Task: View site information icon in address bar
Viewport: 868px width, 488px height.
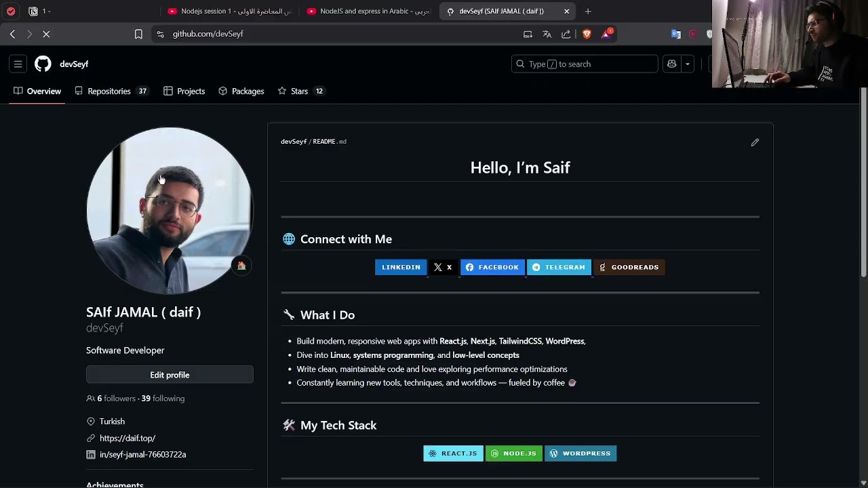Action: 160,34
